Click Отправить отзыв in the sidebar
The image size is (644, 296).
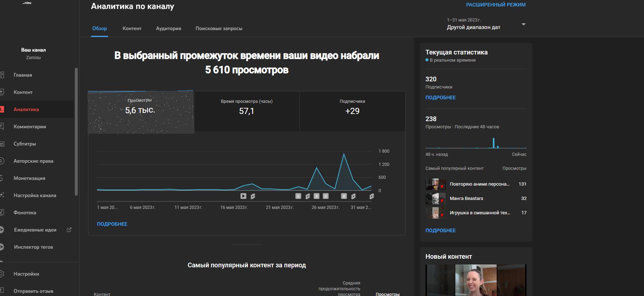pos(36,291)
